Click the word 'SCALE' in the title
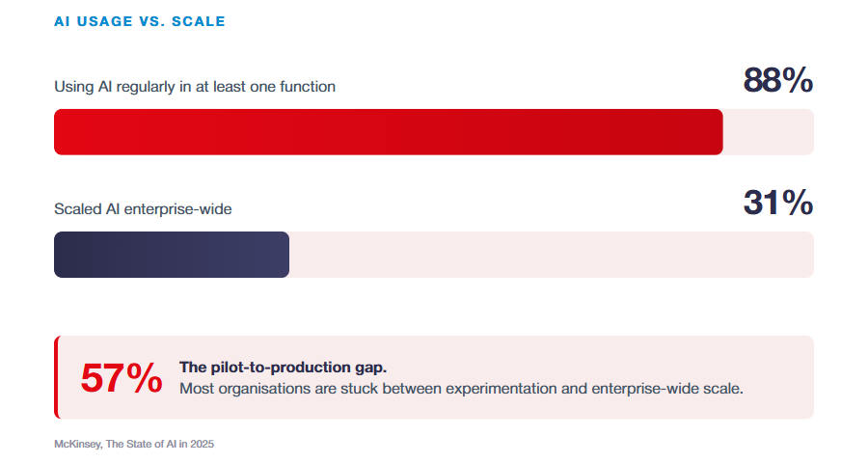This screenshot has width=868, height=463. [198, 21]
